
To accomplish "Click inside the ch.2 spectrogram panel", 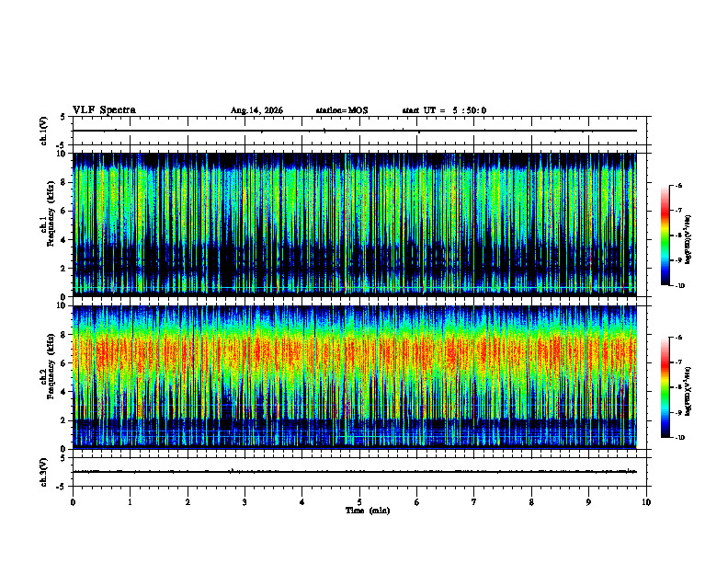I will (354, 377).
